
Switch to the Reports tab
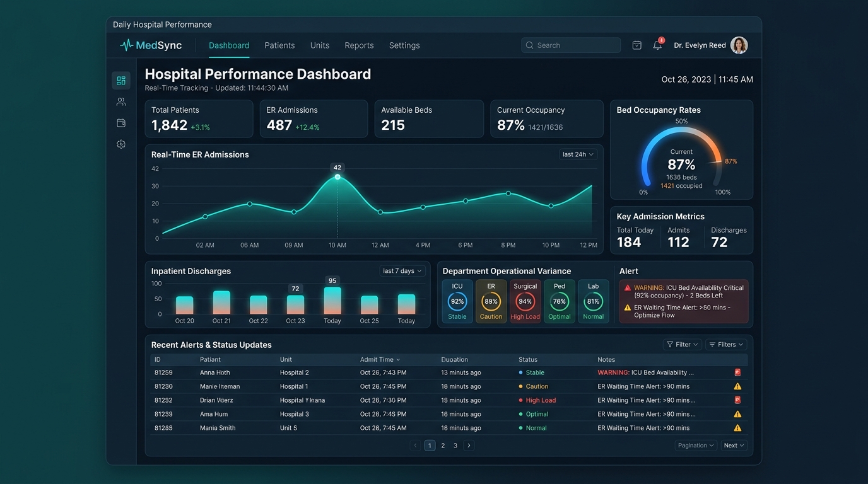click(359, 45)
